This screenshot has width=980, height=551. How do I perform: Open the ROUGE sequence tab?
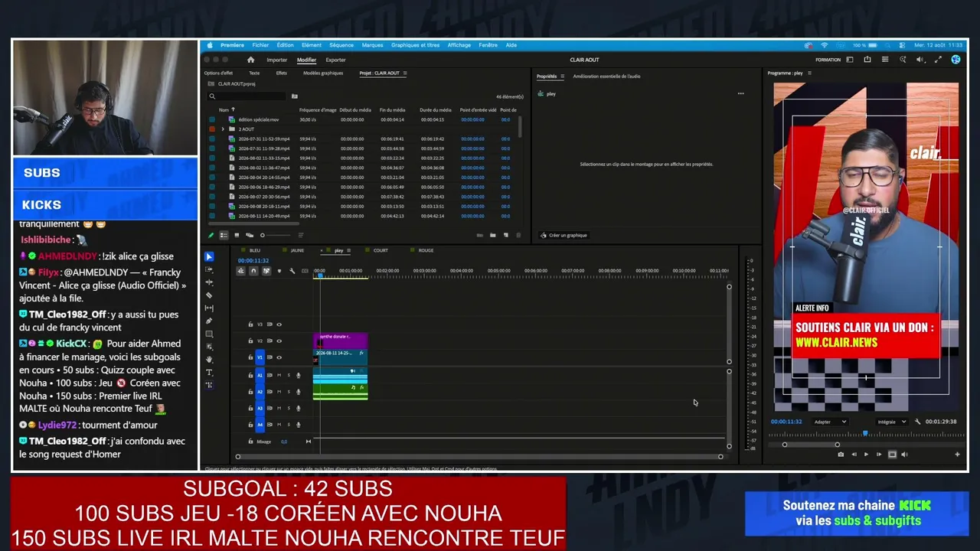click(x=426, y=250)
